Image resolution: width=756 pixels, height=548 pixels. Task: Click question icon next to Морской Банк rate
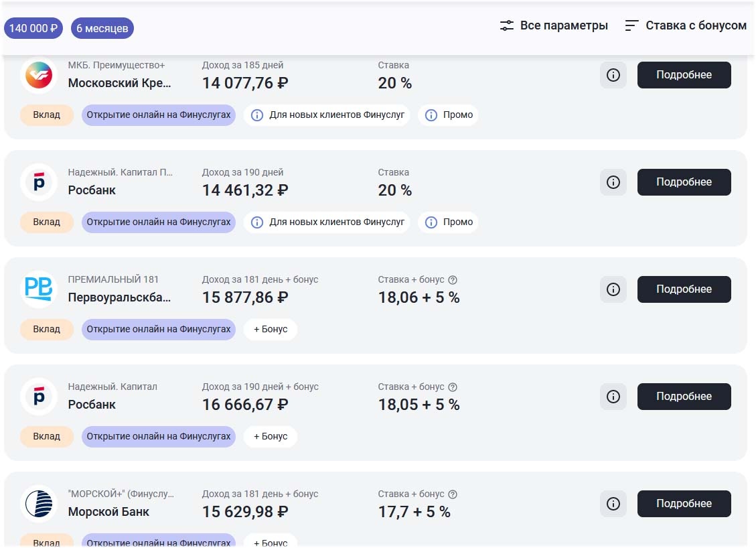(x=453, y=494)
